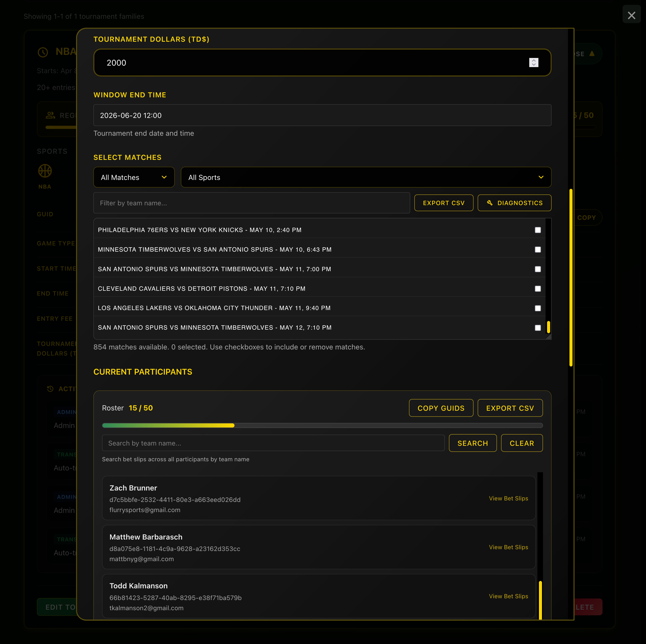The height and width of the screenshot is (644, 646).
Task: Click Todd Kalmanson's GUID text
Action: click(x=175, y=597)
